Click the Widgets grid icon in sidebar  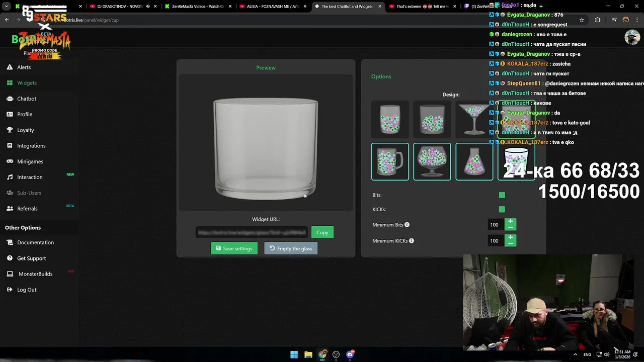[10, 83]
